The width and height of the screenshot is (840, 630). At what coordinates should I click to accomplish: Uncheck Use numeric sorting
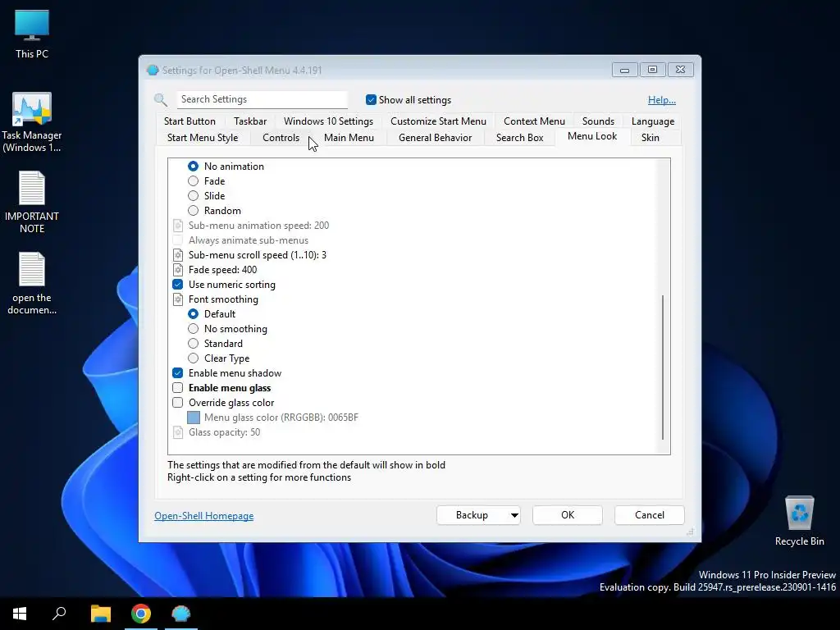178,285
